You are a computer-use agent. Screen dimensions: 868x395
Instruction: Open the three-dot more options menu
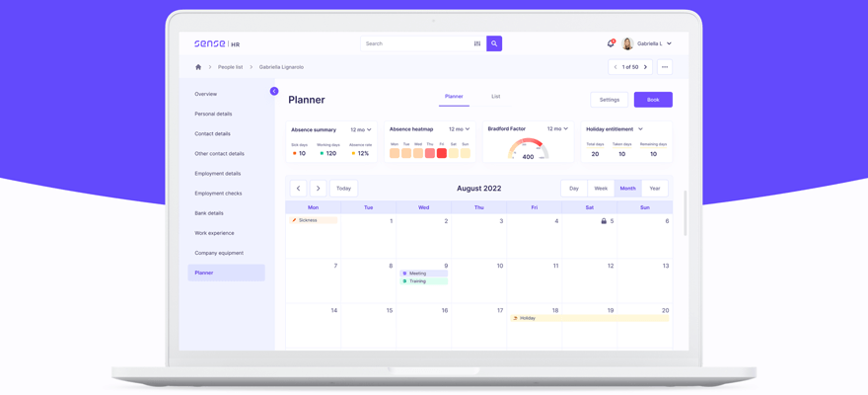click(665, 67)
